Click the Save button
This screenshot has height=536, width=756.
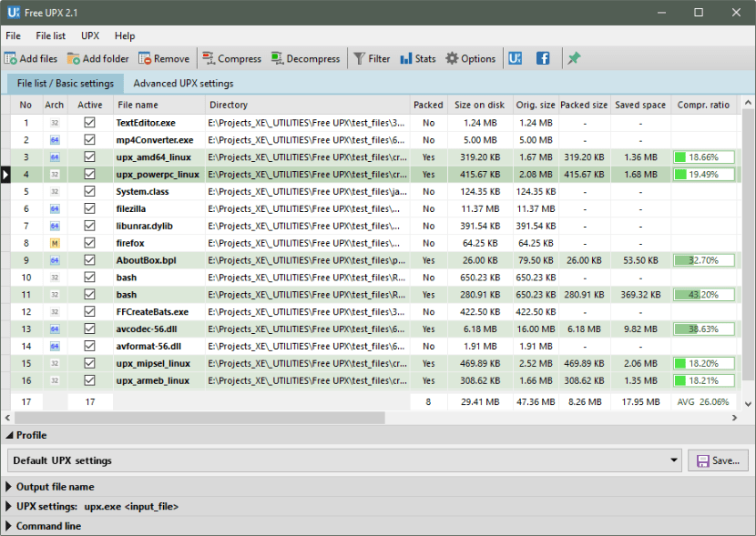click(x=718, y=460)
